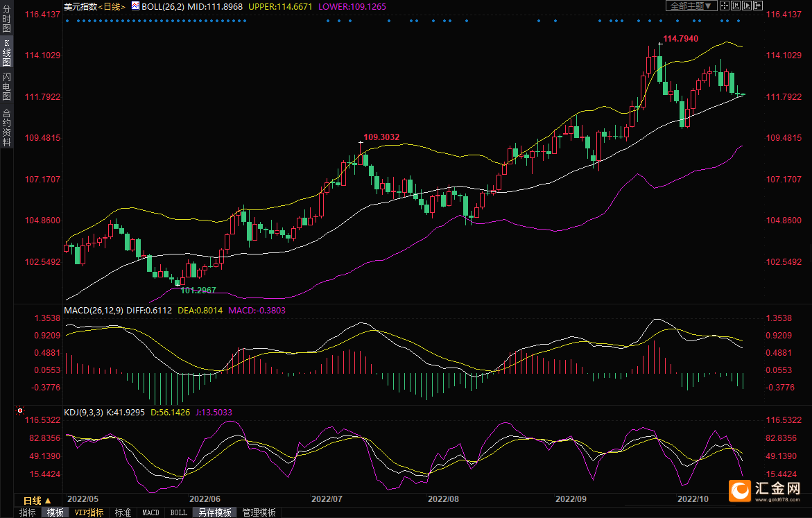Switch to the VIP指标 tab

click(x=89, y=512)
